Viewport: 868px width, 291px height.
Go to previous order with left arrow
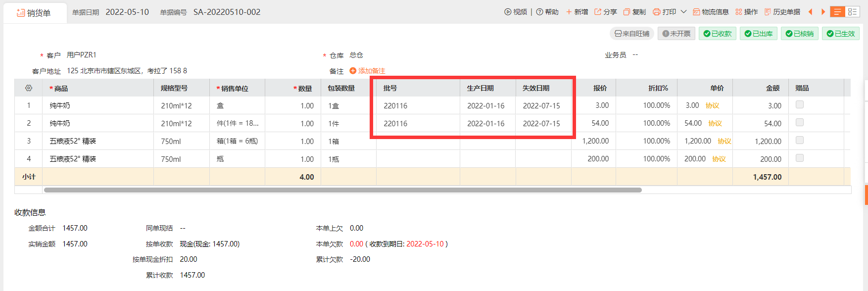click(x=810, y=12)
